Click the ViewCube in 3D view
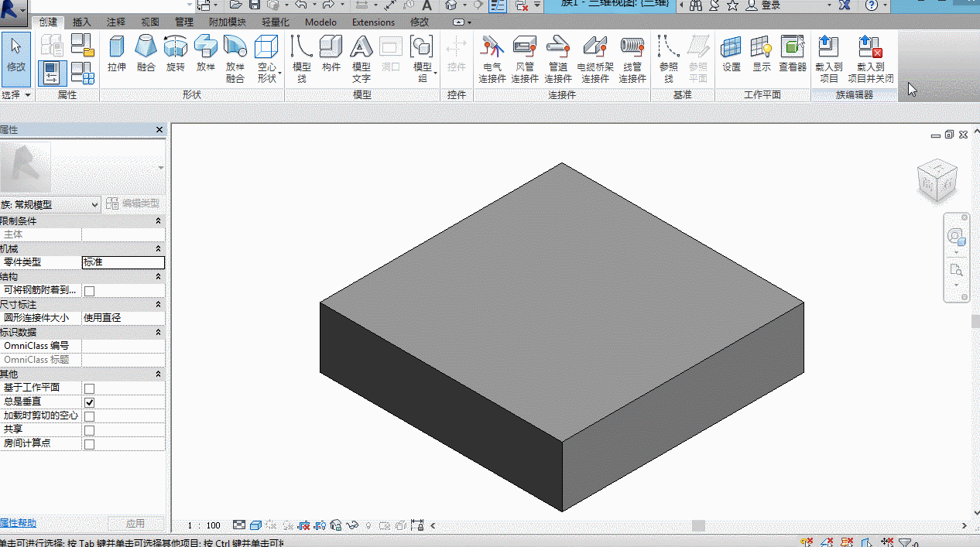 937,181
